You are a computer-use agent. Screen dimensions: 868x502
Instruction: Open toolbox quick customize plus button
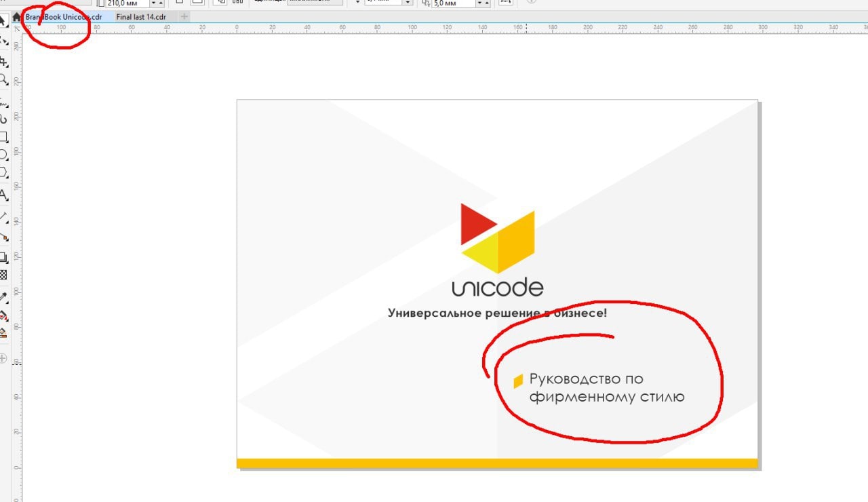[x=3, y=358]
